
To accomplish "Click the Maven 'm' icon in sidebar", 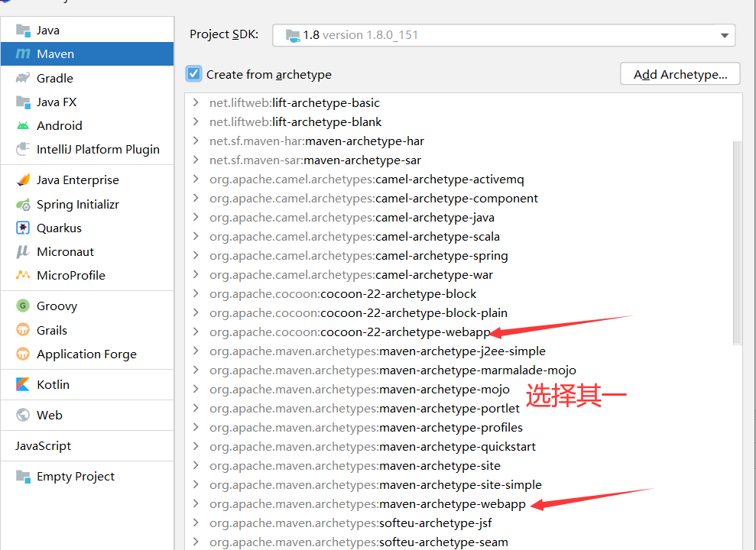I will click(23, 53).
